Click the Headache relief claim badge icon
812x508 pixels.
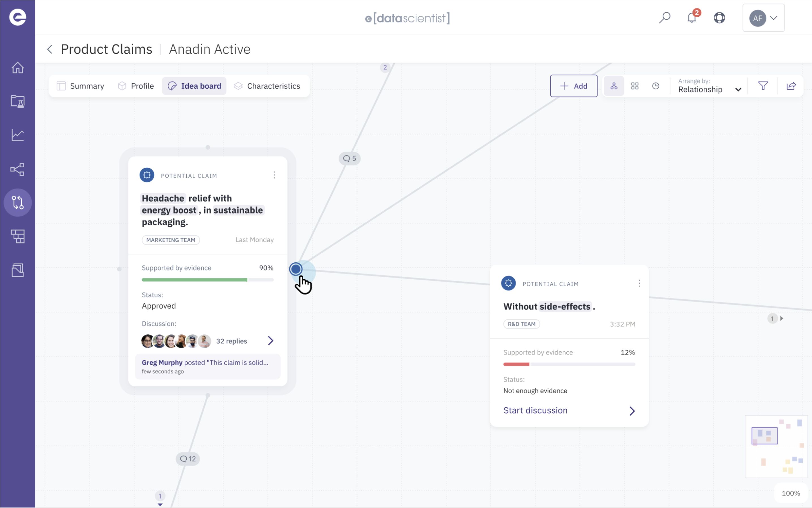pos(147,175)
